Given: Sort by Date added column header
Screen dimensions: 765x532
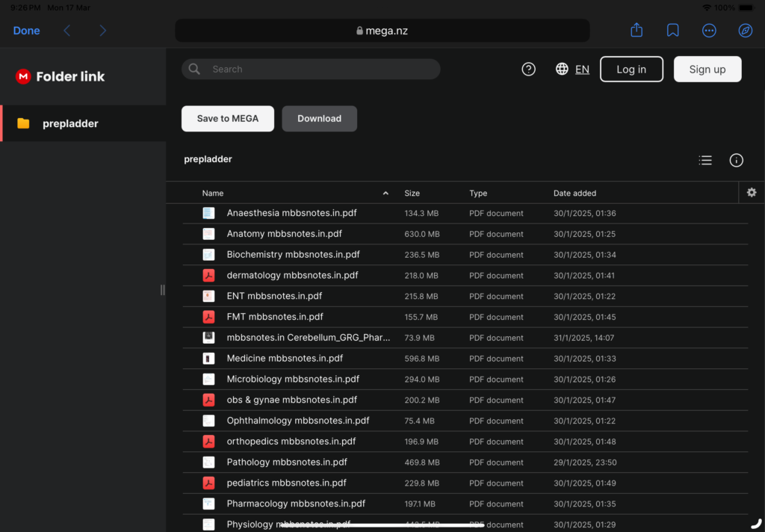Looking at the screenshot, I should pos(574,194).
